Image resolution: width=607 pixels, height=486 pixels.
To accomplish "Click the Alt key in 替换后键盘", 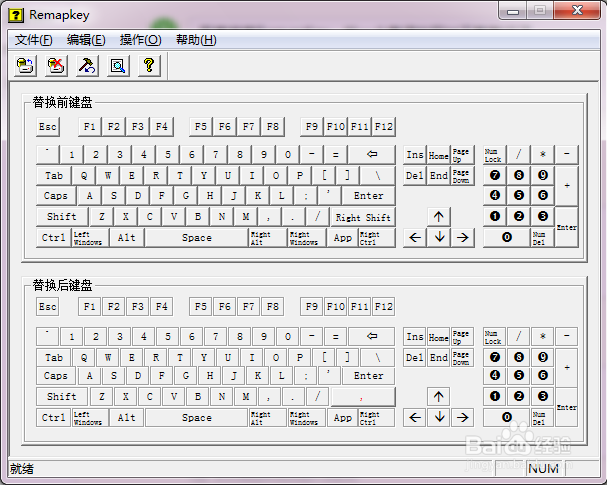I will pos(127,418).
